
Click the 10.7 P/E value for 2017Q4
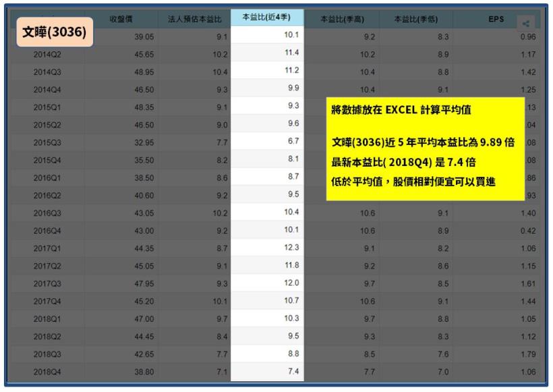(291, 300)
